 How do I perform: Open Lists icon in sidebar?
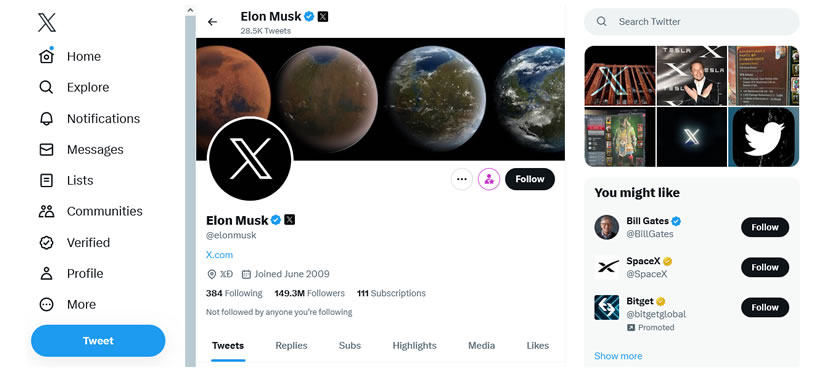47,180
